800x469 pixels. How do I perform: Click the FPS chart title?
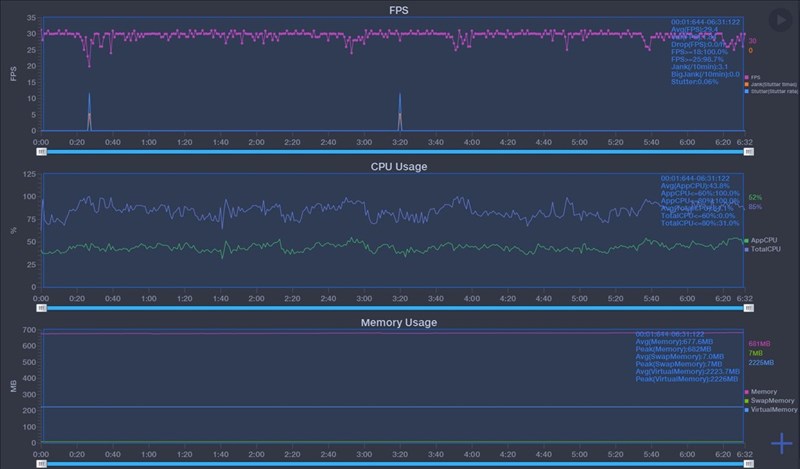tap(398, 10)
